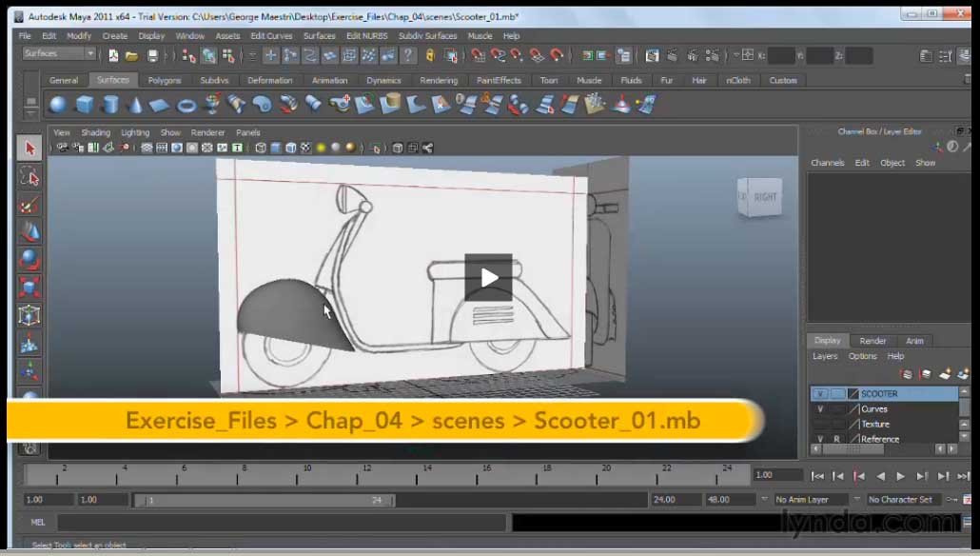Select the Texture layer name

pyautogui.click(x=875, y=424)
